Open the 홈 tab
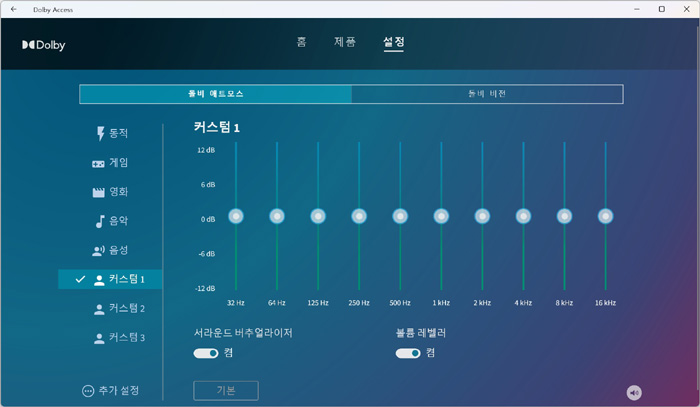The width and height of the screenshot is (700, 407). pyautogui.click(x=302, y=42)
